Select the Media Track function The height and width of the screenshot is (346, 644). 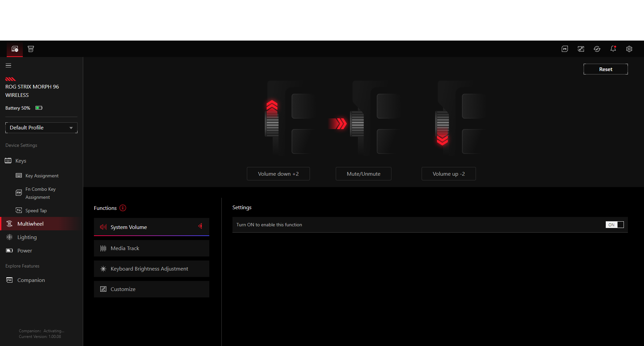[152, 248]
